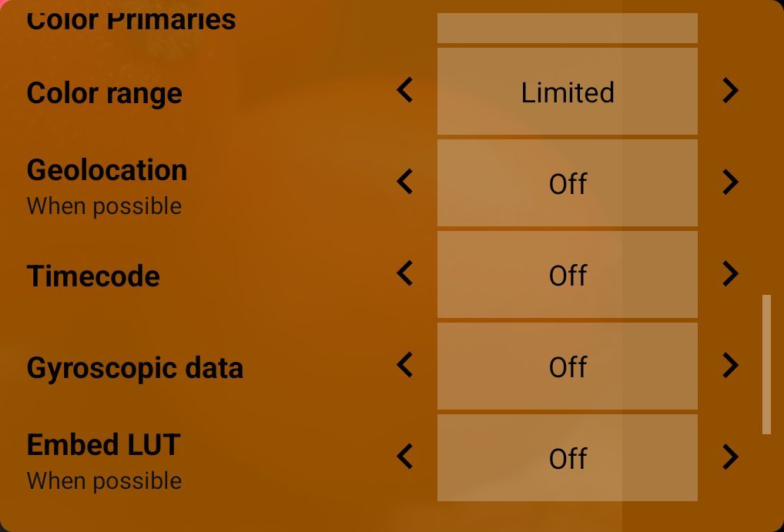Tap right arrow beside Embed LUT
This screenshot has height=532, width=784.
[x=730, y=456]
